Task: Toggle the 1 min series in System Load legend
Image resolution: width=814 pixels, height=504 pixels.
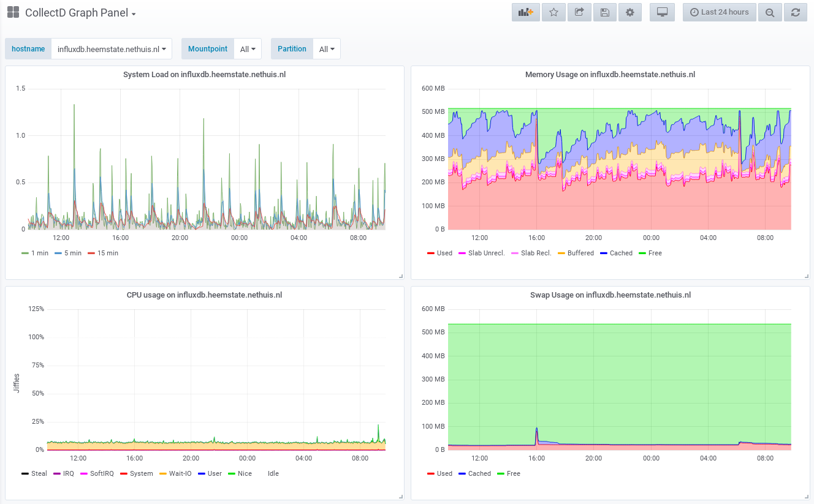Action: [35, 253]
